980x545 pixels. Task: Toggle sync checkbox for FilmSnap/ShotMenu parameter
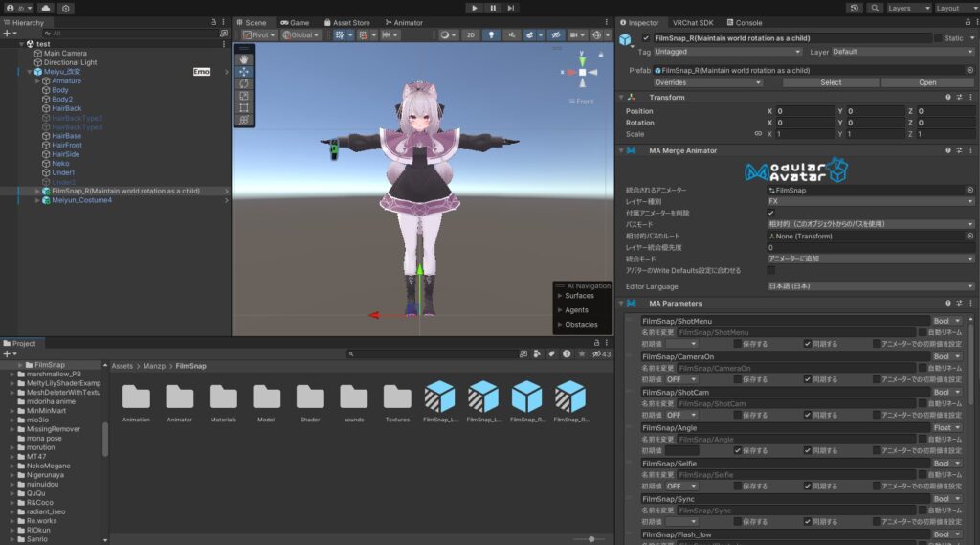808,343
